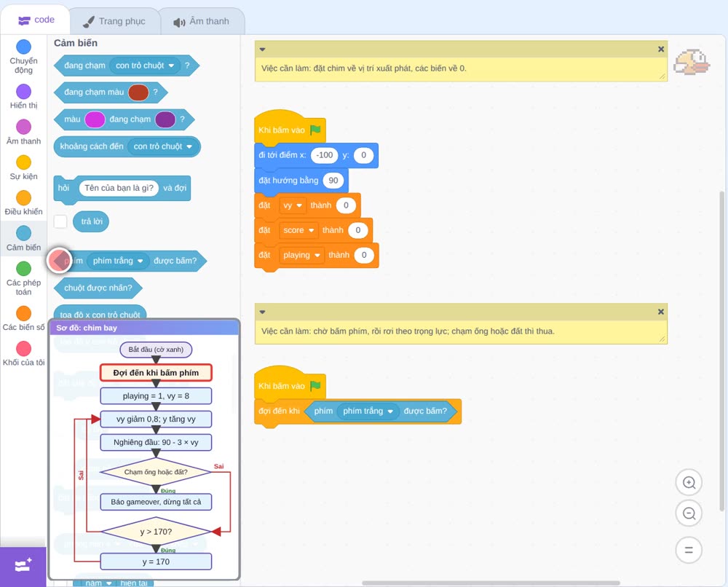The width and height of the screenshot is (728, 587).
Task: Click the trả lời reporter block
Action: [x=91, y=221]
